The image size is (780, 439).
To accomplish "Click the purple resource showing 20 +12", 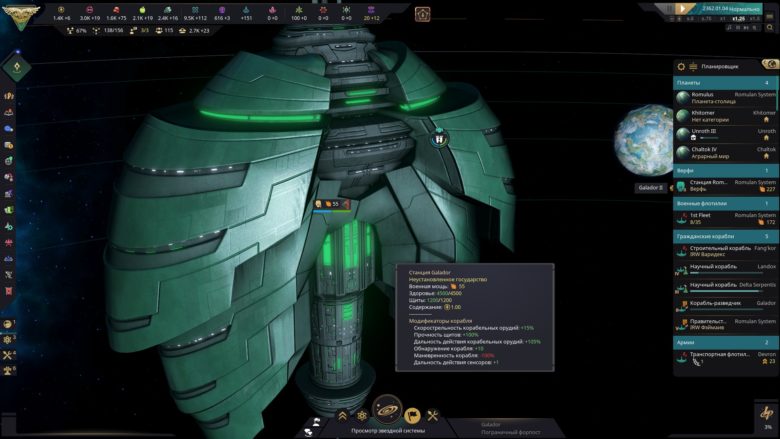I will click(371, 13).
